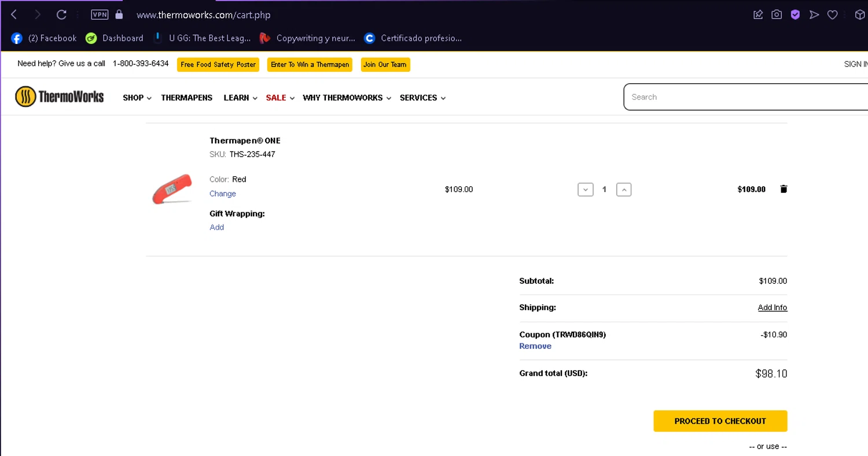Expand the SERVICES dropdown menu
This screenshot has width=868, height=456.
(x=422, y=98)
